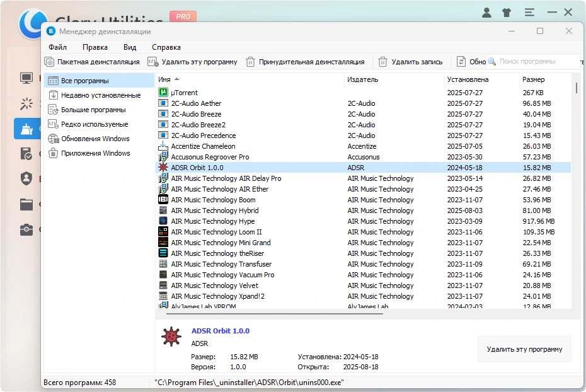Click the AIR Music Technology Boom icon
This screenshot has width=586, height=392.
click(x=163, y=200)
